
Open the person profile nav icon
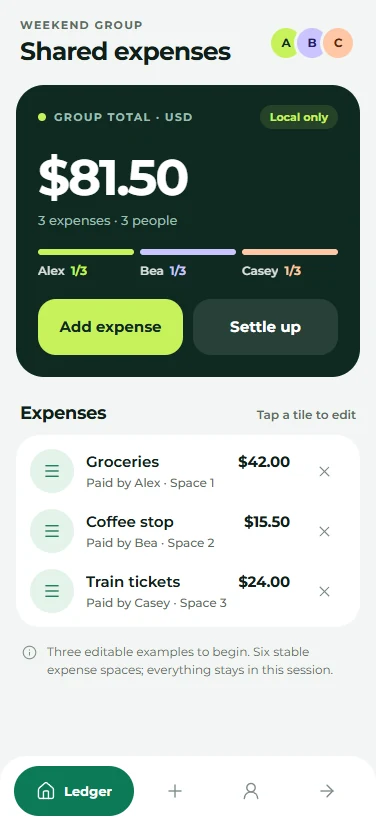[x=251, y=791]
